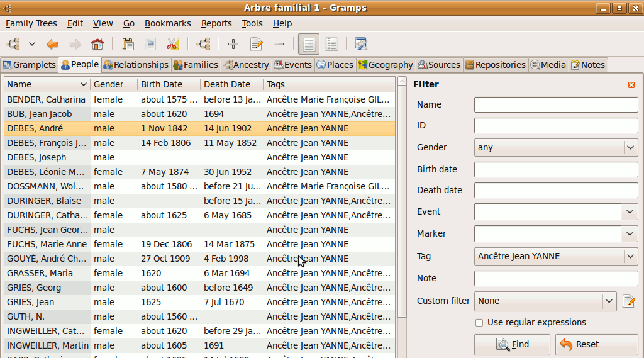Open the Gender filter dropdown
The height and width of the screenshot is (358, 644).
tap(556, 148)
